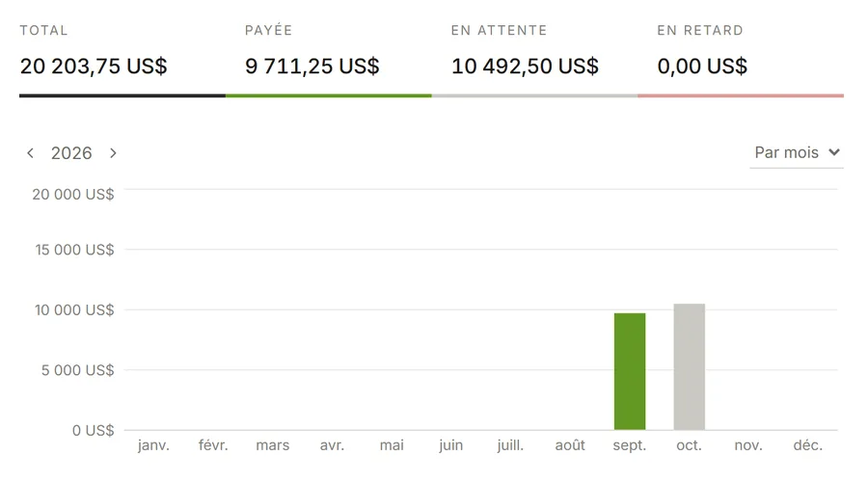The width and height of the screenshot is (868, 482).
Task: Click the juill. axis label
Action: click(x=510, y=445)
